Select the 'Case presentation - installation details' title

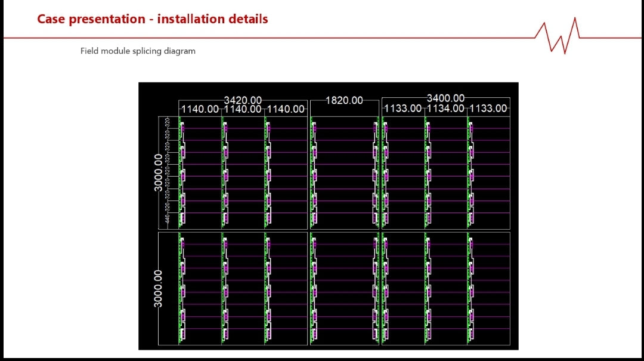(153, 19)
